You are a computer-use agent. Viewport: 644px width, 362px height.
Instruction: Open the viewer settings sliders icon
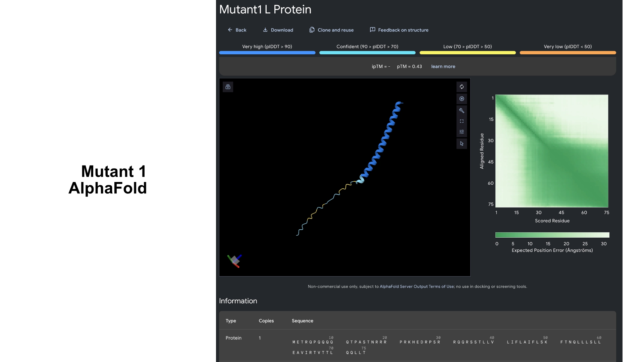pos(462,132)
